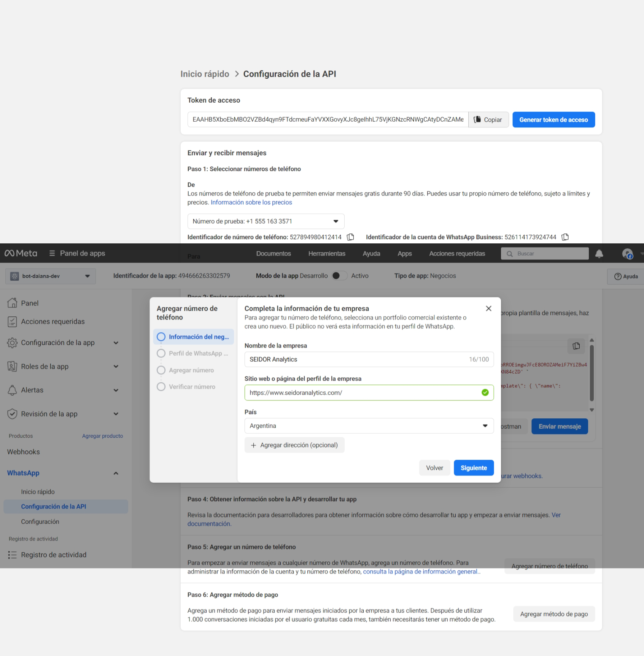
Task: Click the Siguiente button
Action: tap(474, 468)
